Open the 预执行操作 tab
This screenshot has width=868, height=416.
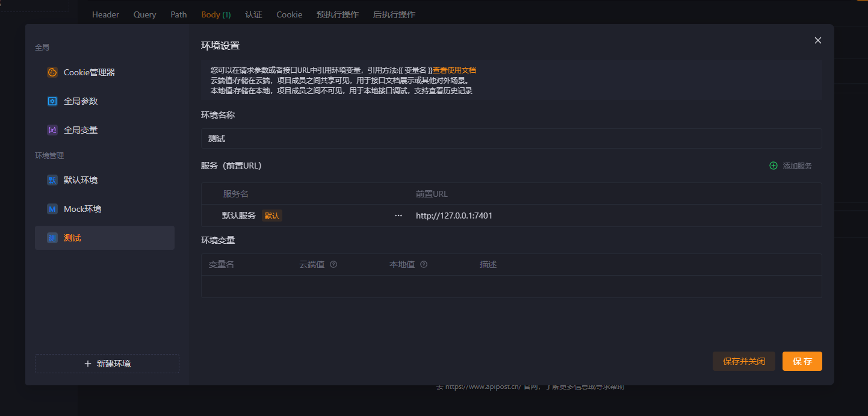click(337, 14)
